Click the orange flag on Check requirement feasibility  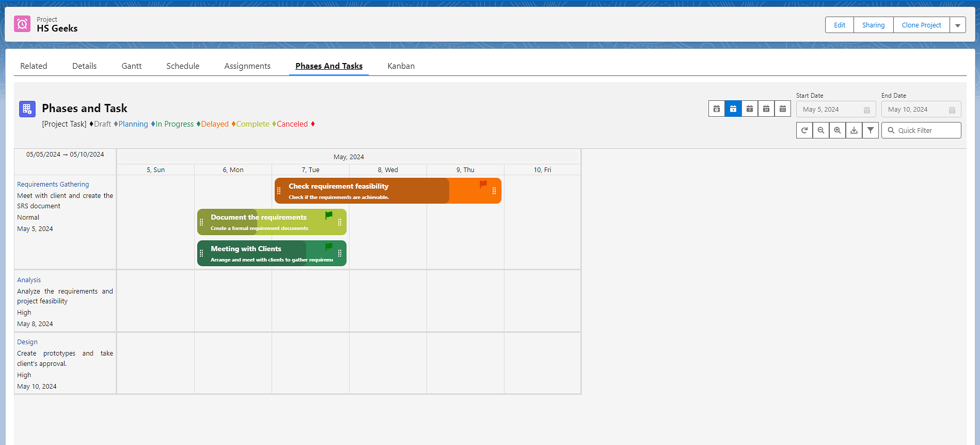483,184
